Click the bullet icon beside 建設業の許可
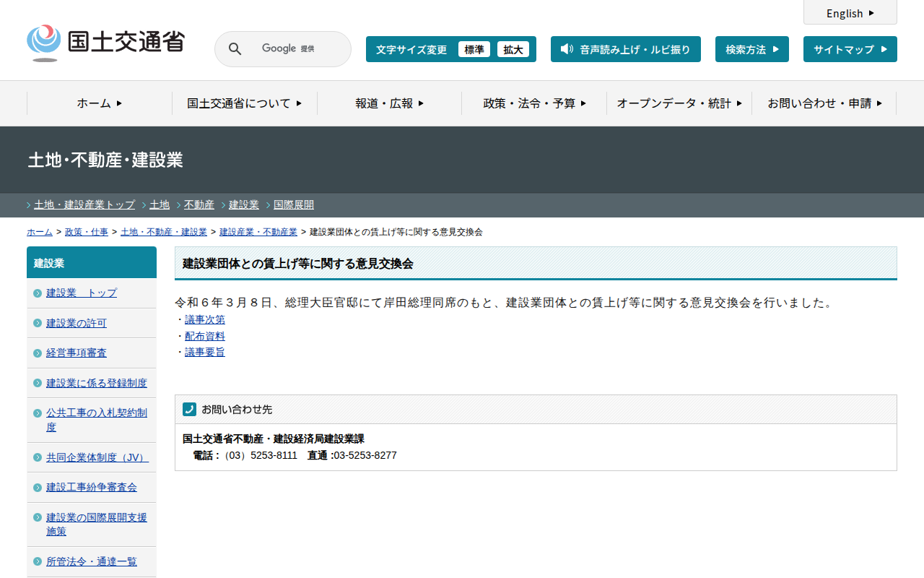The image size is (924, 578). tap(38, 323)
